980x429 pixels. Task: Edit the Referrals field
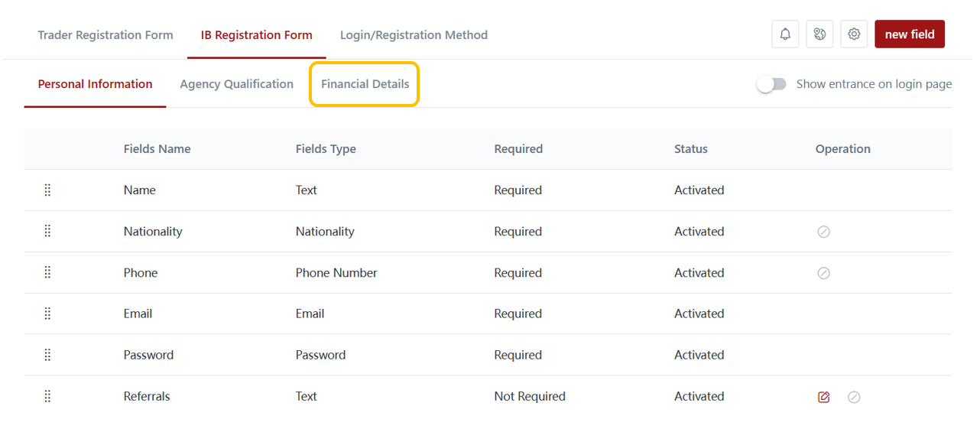pyautogui.click(x=823, y=397)
